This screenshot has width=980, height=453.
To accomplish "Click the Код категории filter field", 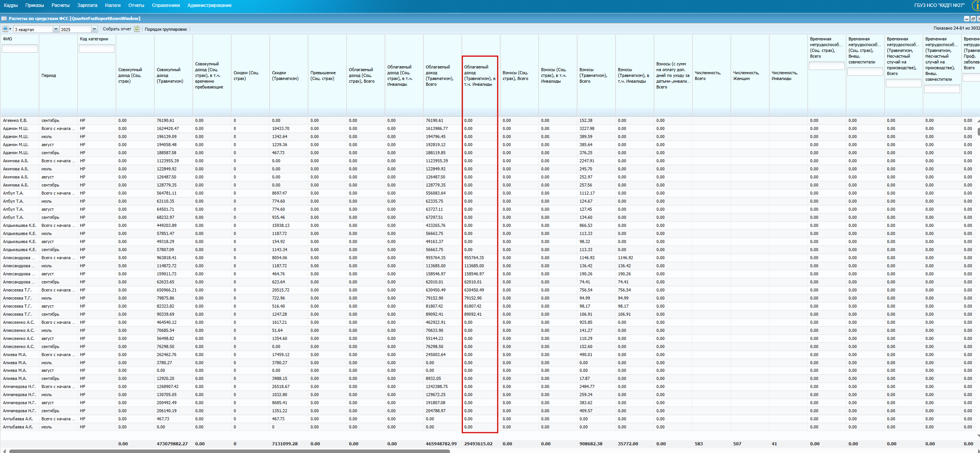I will (96, 48).
